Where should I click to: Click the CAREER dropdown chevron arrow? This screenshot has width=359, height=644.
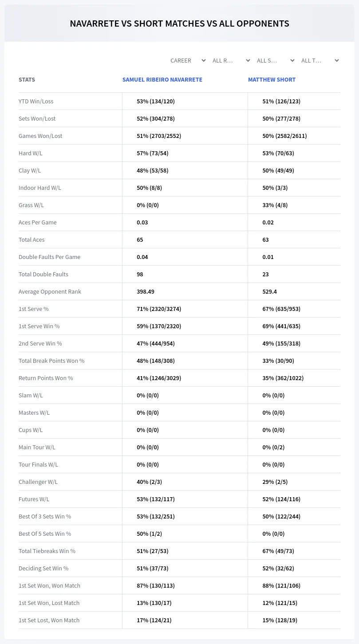(x=203, y=60)
